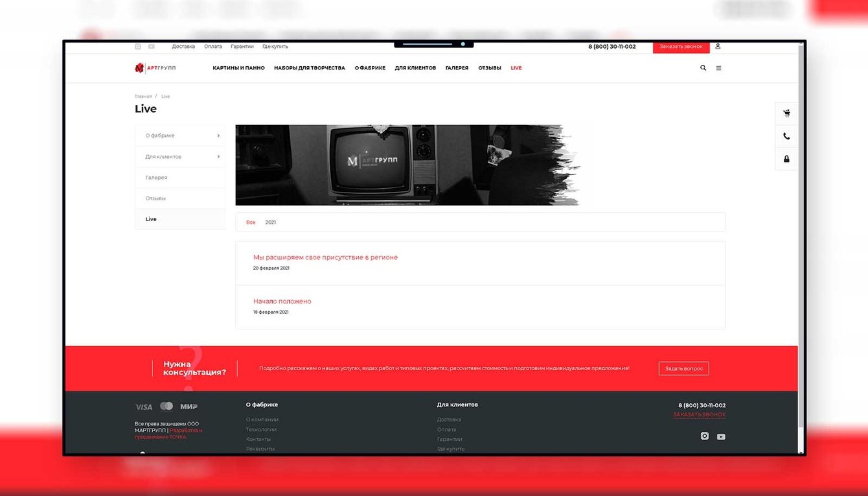Open the hamburger menu icon
Image resolution: width=868 pixels, height=496 pixels.
718,68
